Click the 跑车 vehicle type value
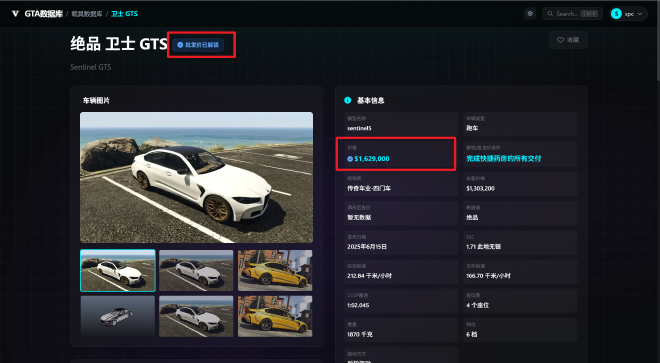Screen dimensions: 660x363 pos(472,128)
